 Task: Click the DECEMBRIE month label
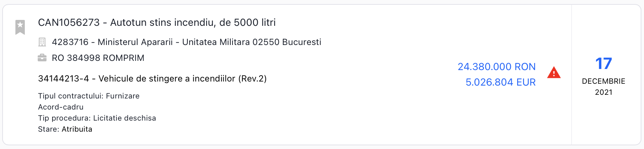(x=603, y=81)
